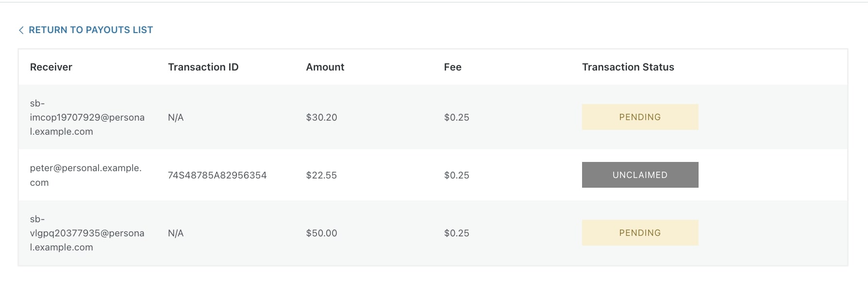
Task: Click the $30.20 amount
Action: pyautogui.click(x=321, y=117)
